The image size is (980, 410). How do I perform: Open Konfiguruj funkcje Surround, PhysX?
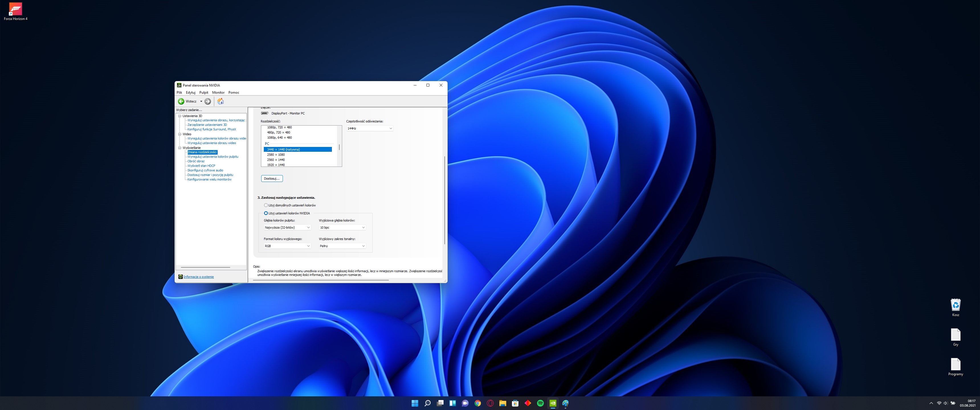pyautogui.click(x=211, y=129)
